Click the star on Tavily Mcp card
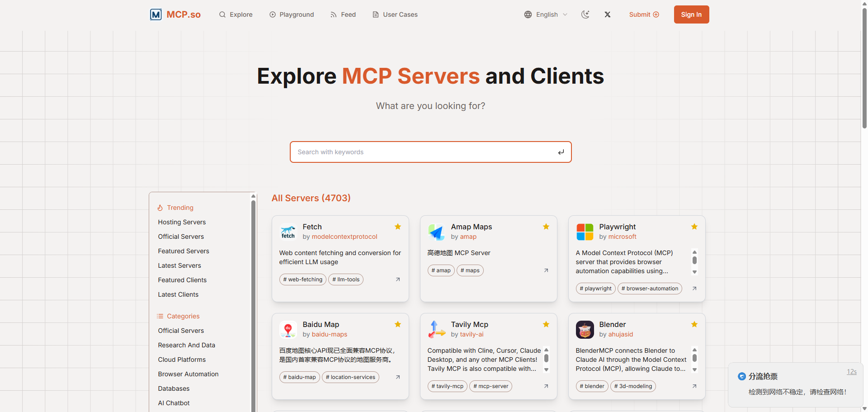The width and height of the screenshot is (868, 412). tap(546, 324)
